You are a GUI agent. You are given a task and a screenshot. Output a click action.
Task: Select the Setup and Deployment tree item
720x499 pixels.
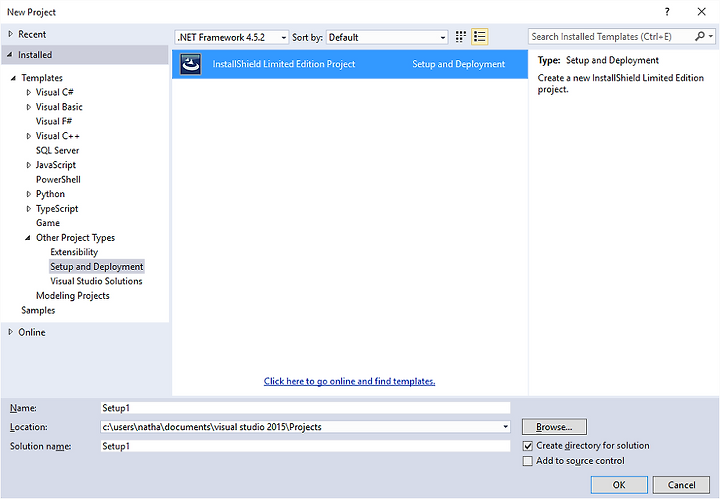(97, 267)
